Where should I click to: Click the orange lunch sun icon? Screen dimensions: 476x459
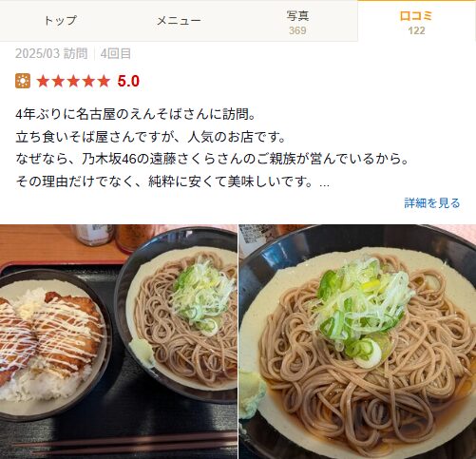click(x=23, y=81)
